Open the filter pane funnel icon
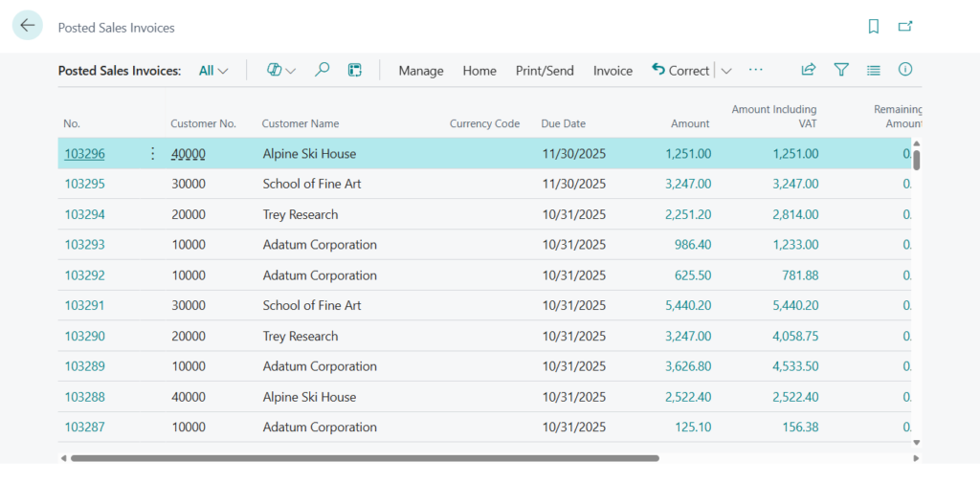The width and height of the screenshot is (980, 483). click(x=841, y=70)
